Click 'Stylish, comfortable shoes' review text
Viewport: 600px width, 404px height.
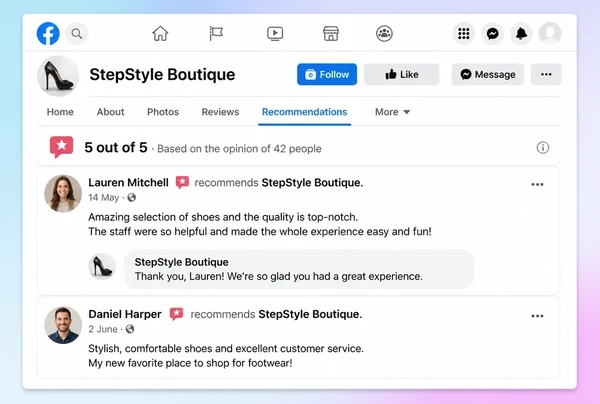226,349
